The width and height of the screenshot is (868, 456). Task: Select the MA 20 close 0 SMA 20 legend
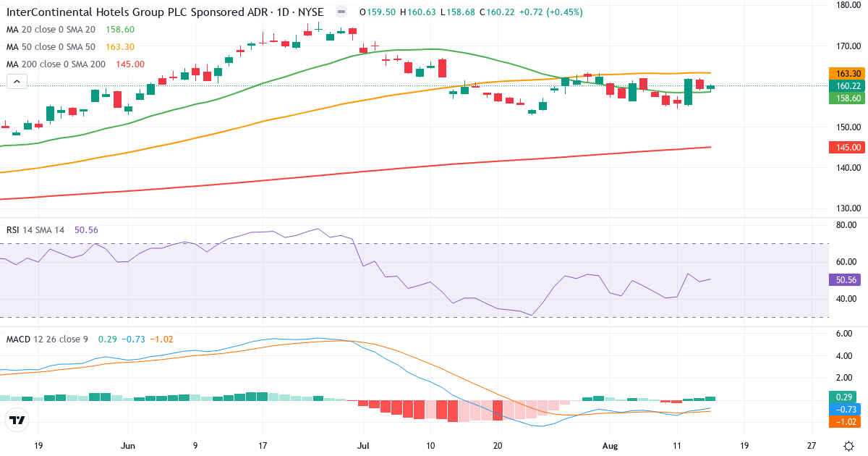pyautogui.click(x=50, y=30)
